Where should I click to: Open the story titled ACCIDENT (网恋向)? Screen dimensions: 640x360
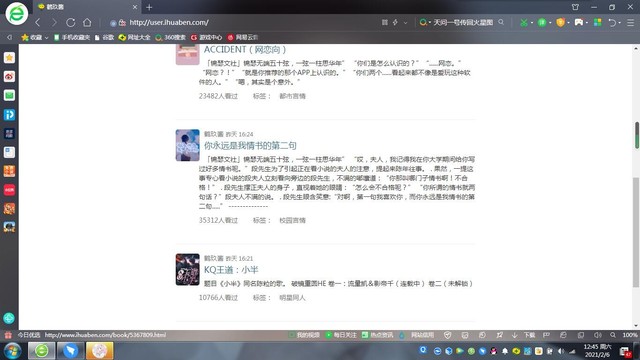point(245,49)
